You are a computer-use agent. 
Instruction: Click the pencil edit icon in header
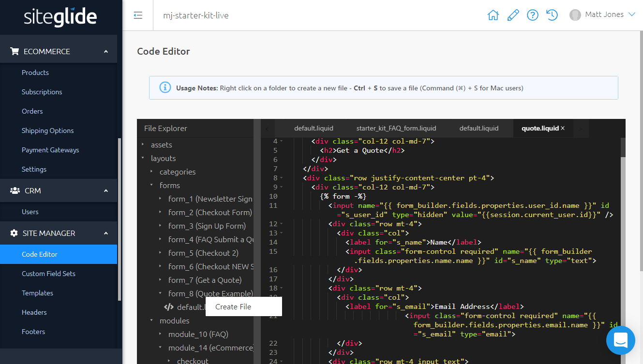click(513, 15)
